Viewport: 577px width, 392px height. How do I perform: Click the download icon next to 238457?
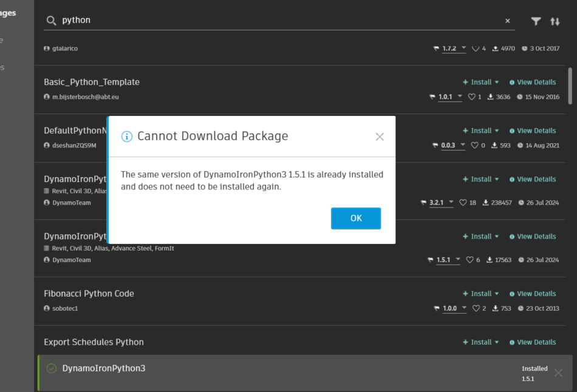pos(486,203)
